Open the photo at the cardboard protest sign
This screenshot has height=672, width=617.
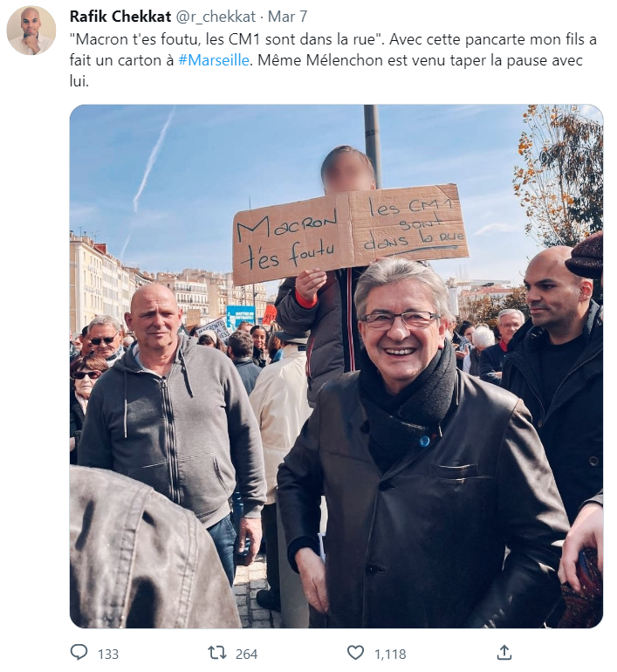click(x=350, y=233)
